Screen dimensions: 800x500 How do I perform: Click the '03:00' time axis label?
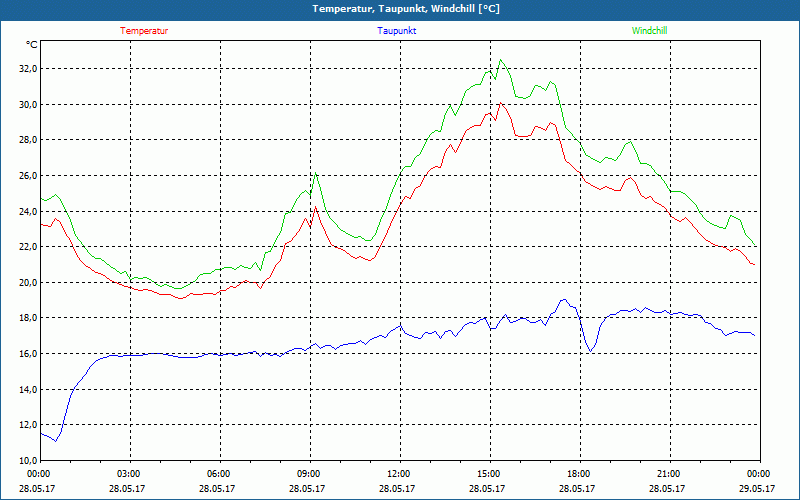131,474
